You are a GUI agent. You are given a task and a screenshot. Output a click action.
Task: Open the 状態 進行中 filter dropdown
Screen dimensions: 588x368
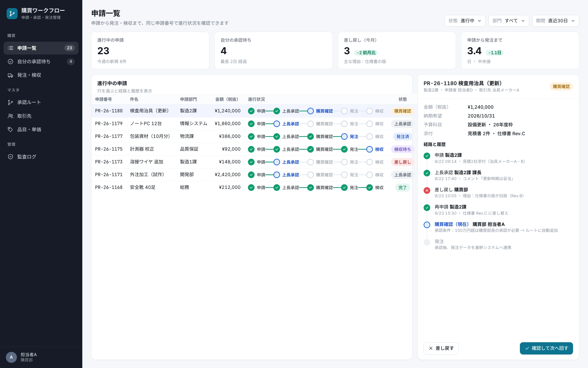tap(465, 21)
